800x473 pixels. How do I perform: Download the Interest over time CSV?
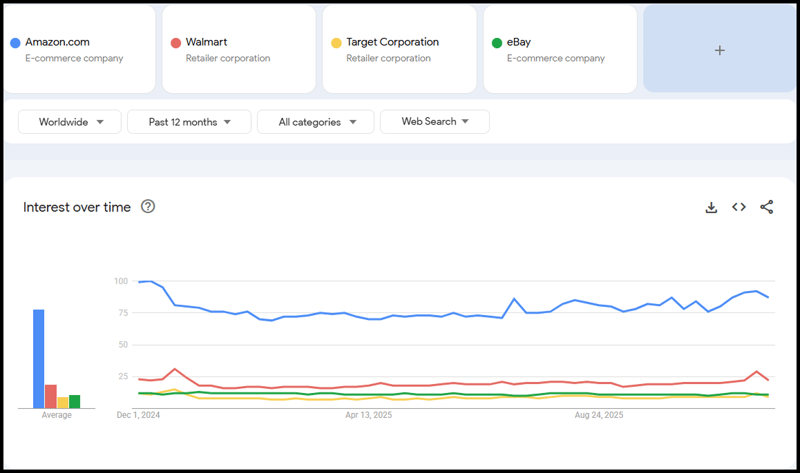pyautogui.click(x=711, y=207)
